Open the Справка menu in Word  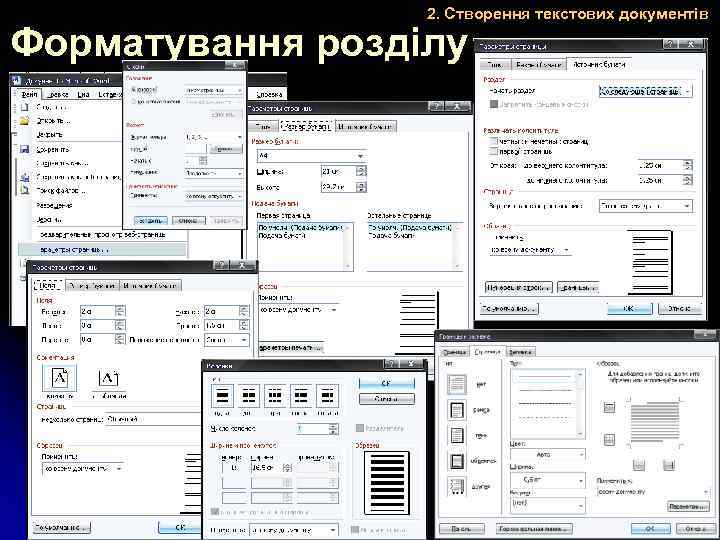click(269, 94)
